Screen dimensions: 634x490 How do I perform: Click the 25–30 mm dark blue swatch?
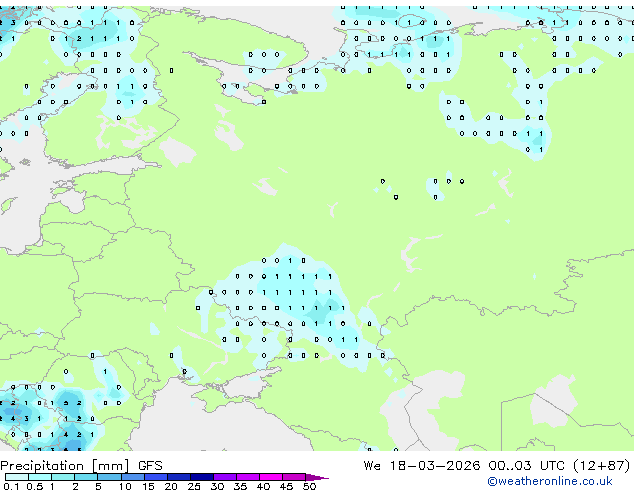(202, 477)
